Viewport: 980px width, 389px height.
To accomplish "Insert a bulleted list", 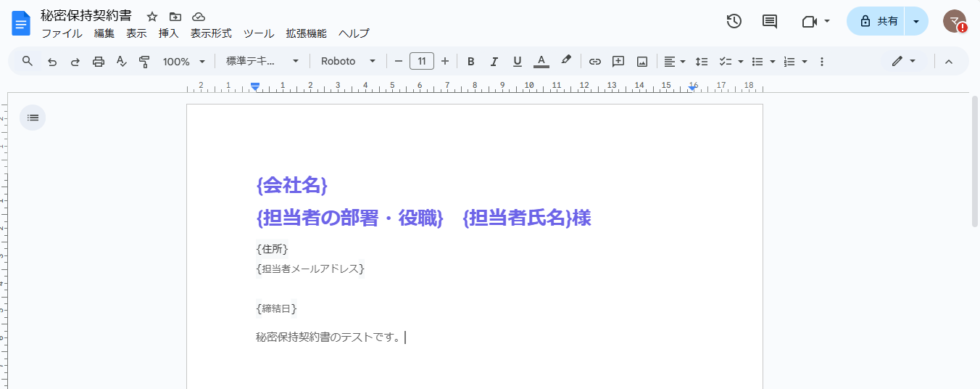I will pyautogui.click(x=757, y=62).
